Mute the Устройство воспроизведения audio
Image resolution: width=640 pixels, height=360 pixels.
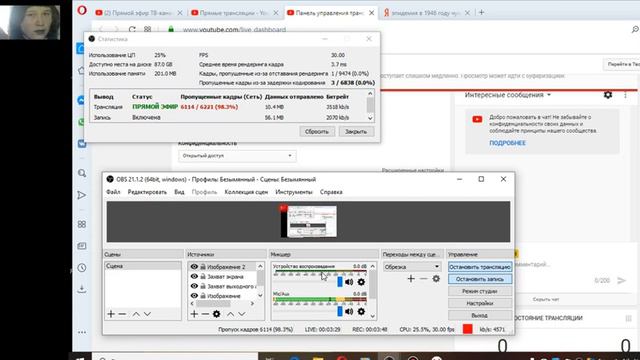pos(349,282)
